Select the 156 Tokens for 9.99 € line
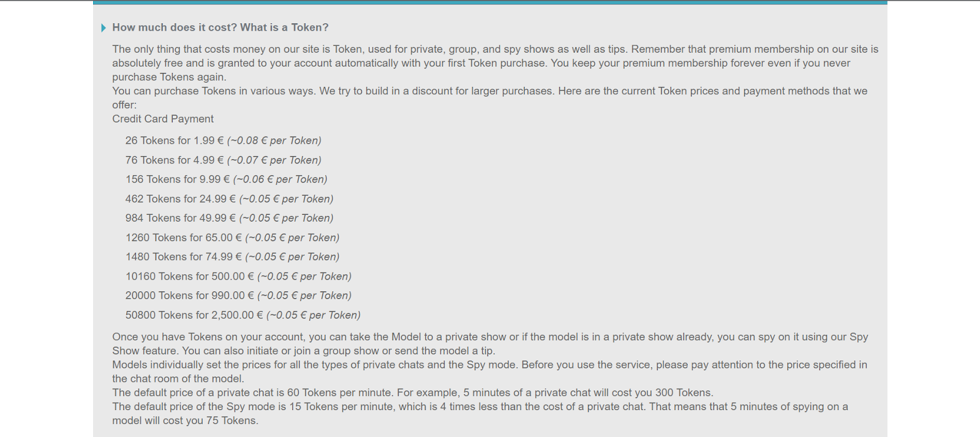 [226, 179]
